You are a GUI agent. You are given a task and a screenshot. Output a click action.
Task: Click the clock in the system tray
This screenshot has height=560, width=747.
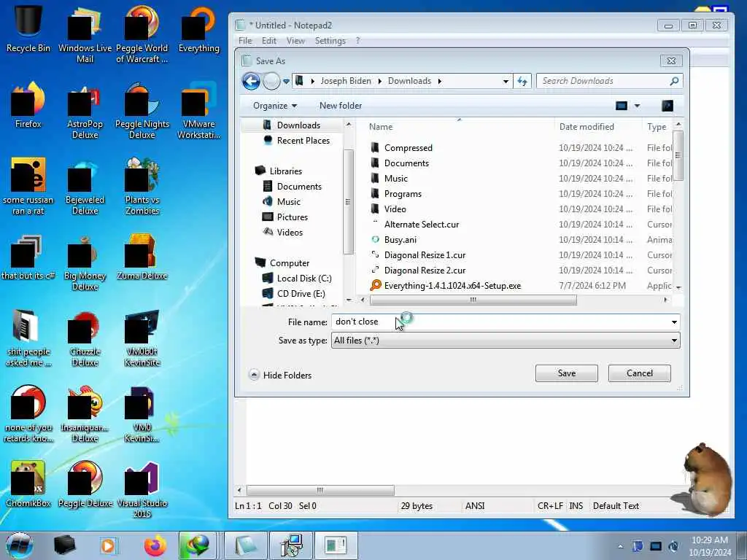[710, 546]
